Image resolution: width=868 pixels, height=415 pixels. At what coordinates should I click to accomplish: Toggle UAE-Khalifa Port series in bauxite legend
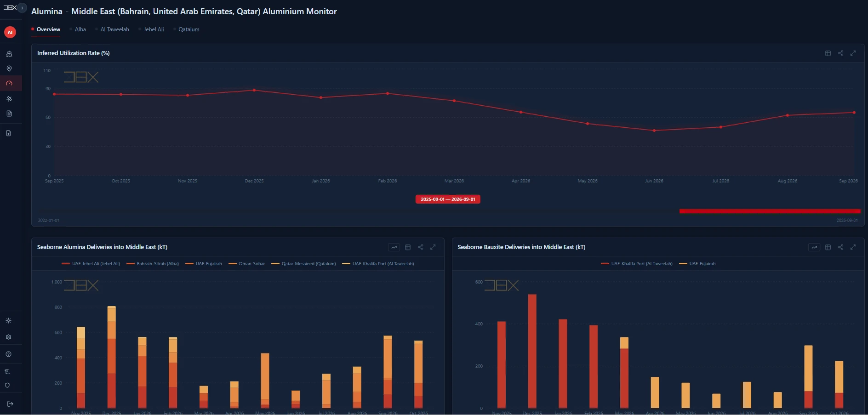(x=637, y=264)
